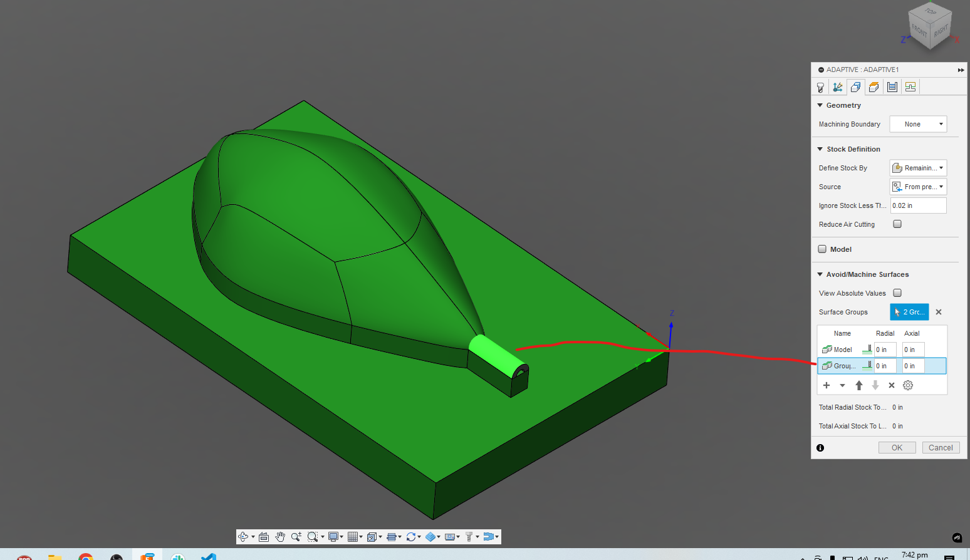
Task: Open the Source dropdown set to From previous
Action: click(918, 186)
